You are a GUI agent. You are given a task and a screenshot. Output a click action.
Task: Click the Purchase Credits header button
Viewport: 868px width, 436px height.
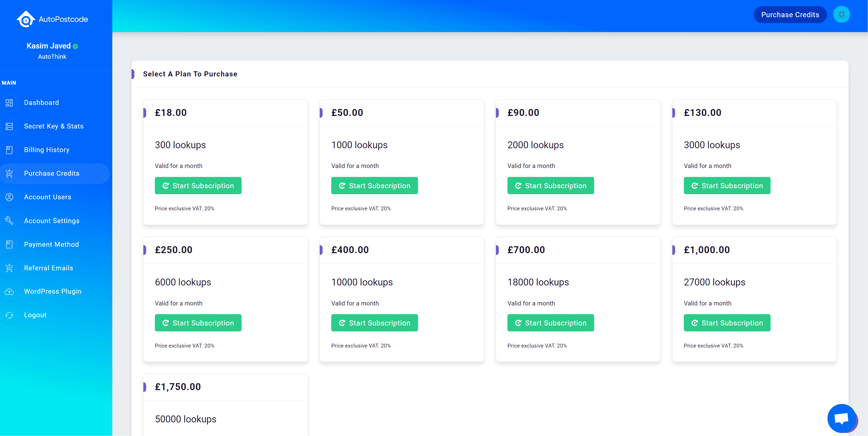(x=790, y=14)
